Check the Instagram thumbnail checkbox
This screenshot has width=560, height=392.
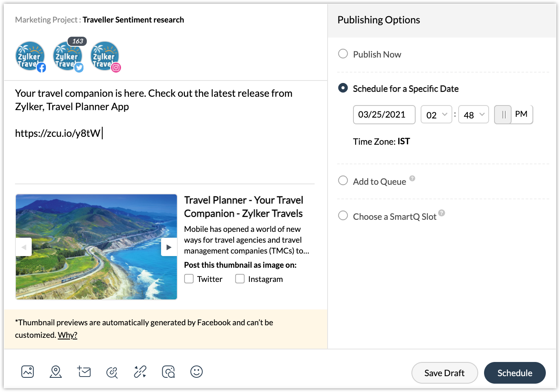click(240, 279)
